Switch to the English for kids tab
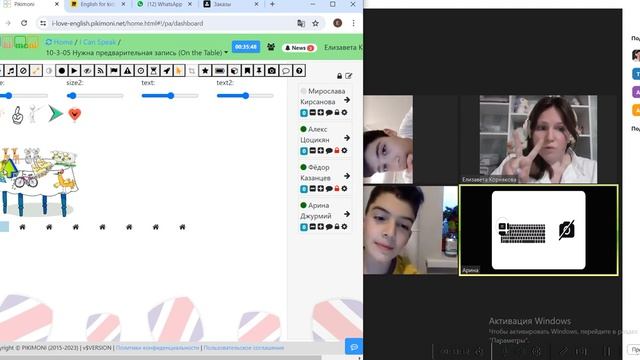Image resolution: width=640 pixels, height=360 pixels. click(x=98, y=4)
